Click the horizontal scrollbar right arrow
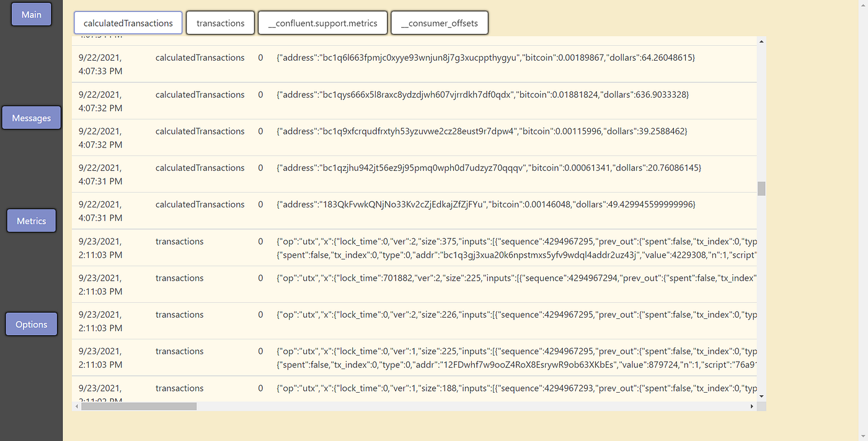The height and width of the screenshot is (441, 868). pos(751,406)
